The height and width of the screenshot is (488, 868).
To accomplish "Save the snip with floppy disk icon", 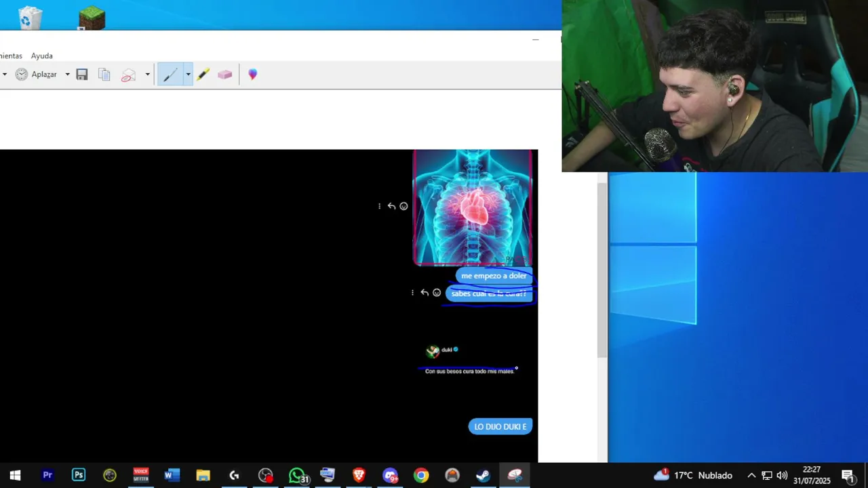I will click(x=82, y=75).
